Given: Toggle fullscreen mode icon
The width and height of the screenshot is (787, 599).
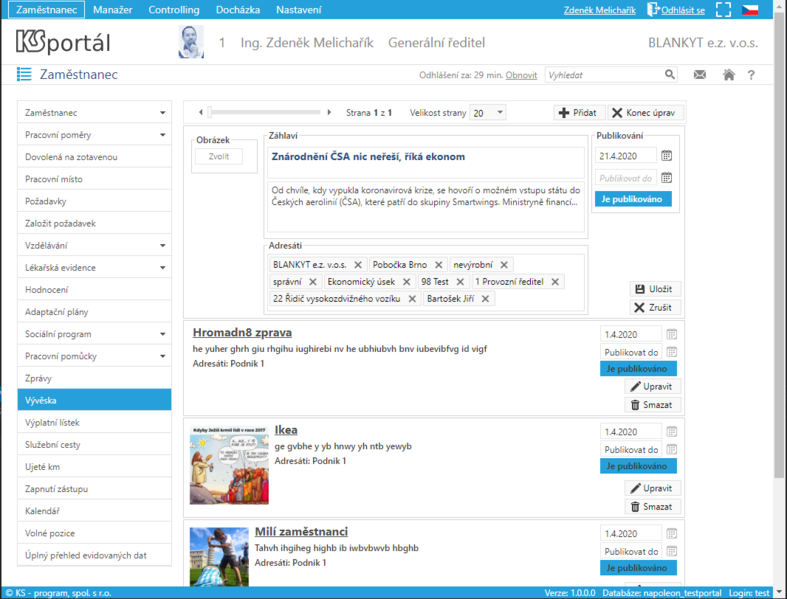Looking at the screenshot, I should [723, 10].
